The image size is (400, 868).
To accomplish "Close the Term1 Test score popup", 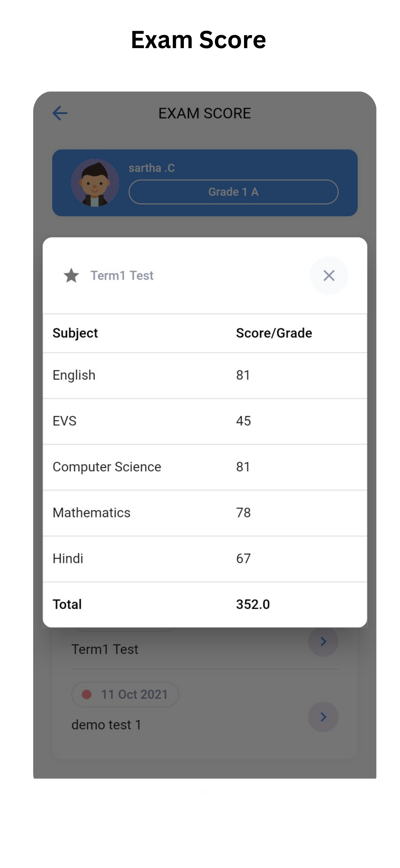I will 329,275.
